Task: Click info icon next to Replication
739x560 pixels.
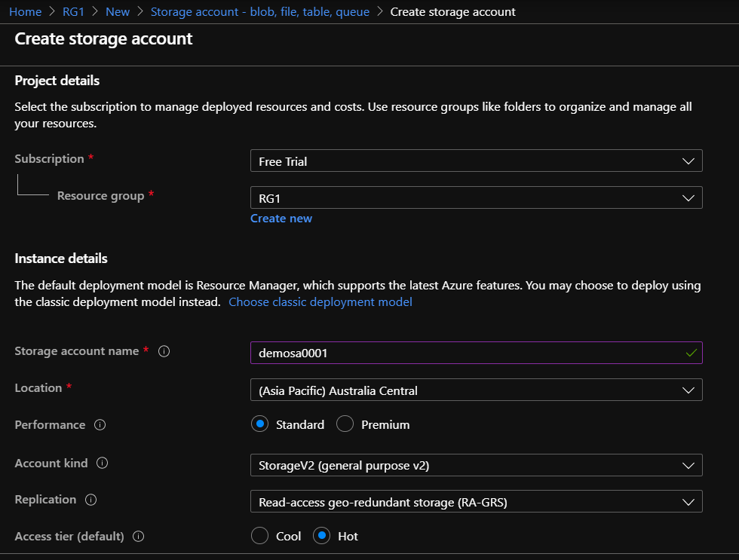Action: coord(91,500)
